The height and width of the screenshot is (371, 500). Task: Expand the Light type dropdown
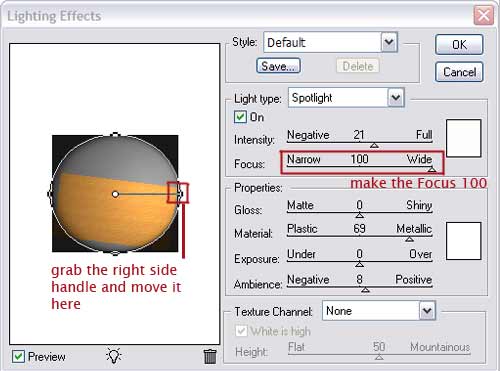click(396, 98)
